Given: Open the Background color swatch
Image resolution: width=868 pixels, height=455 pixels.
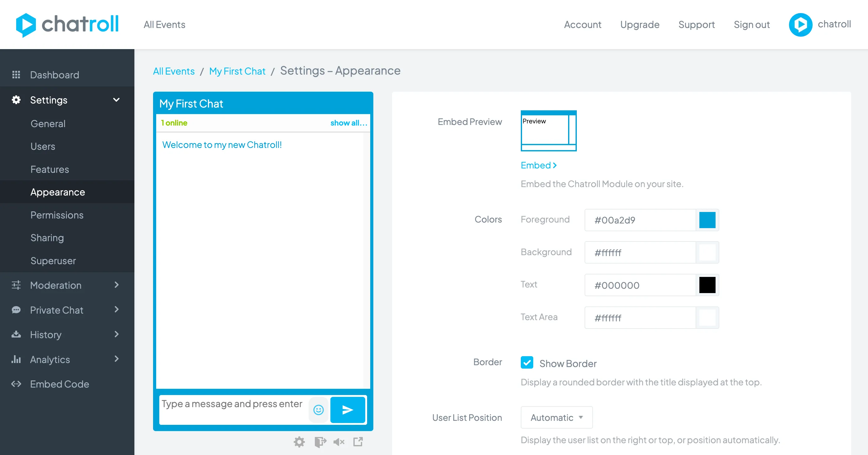Looking at the screenshot, I should click(707, 252).
